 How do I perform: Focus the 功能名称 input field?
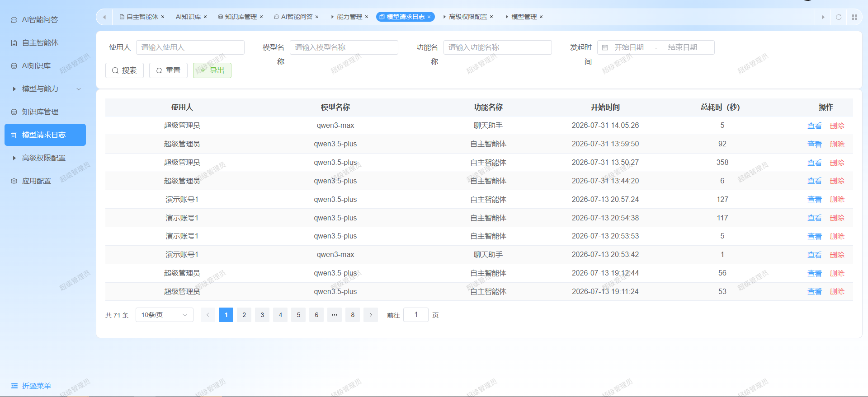(498, 47)
